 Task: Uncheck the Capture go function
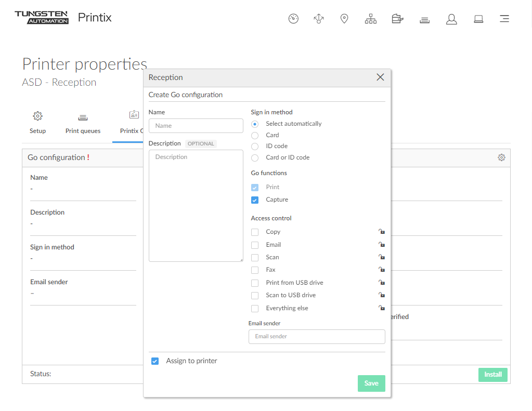(255, 200)
